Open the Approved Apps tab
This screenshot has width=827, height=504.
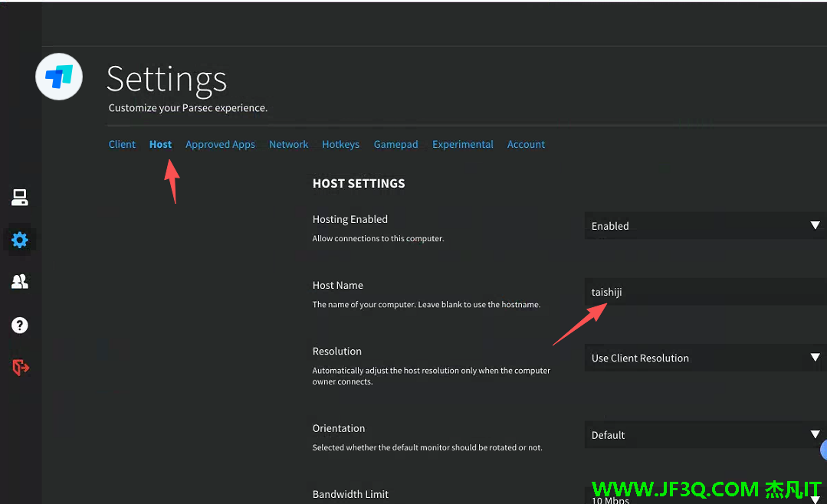220,144
